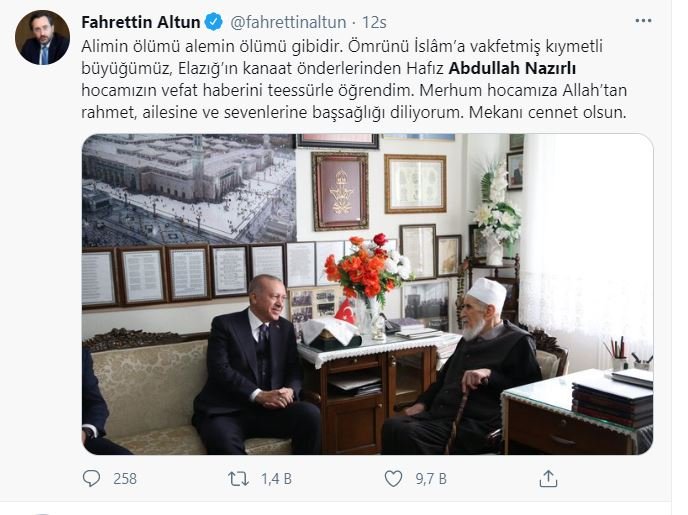This screenshot has width=688, height=515.
Task: Open the attached photo of the meeting
Action: (x=367, y=294)
